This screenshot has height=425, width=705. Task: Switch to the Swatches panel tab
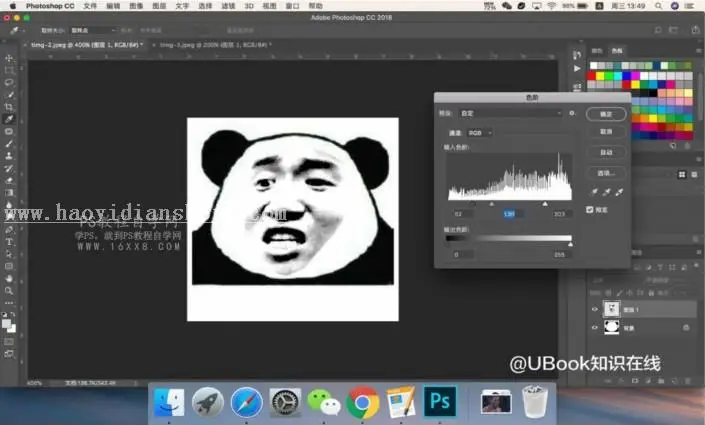coord(617,51)
